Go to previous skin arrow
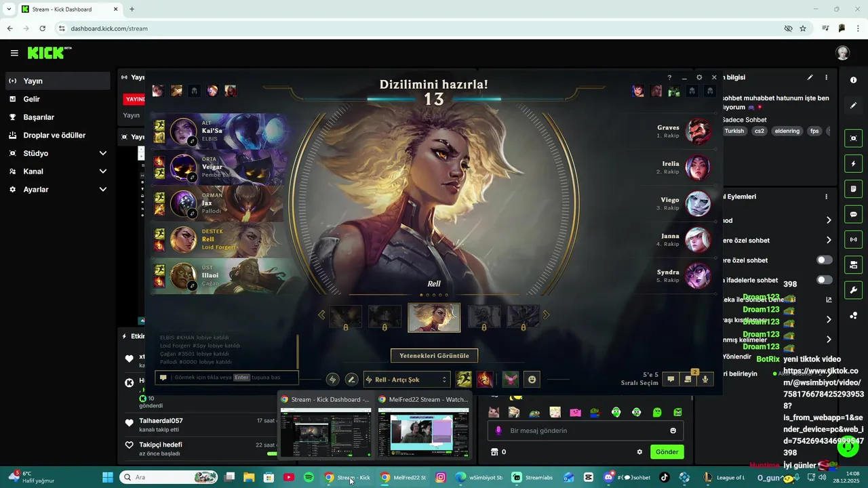This screenshot has height=488, width=868. click(x=321, y=314)
